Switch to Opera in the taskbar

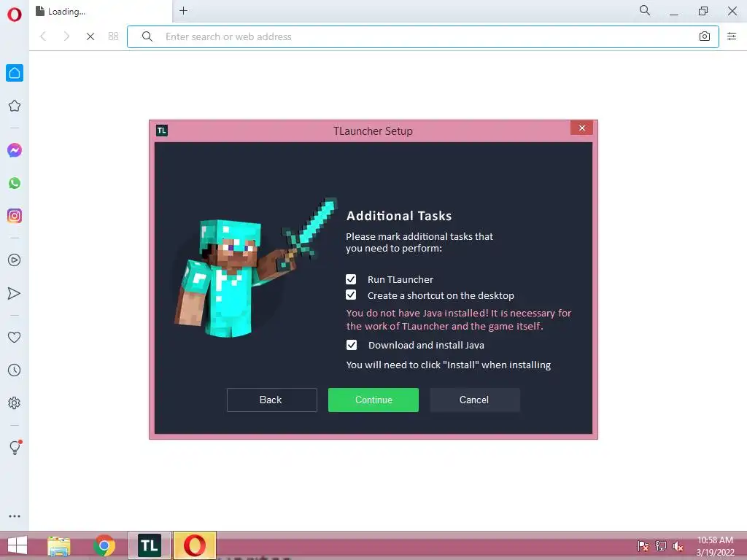(195, 545)
